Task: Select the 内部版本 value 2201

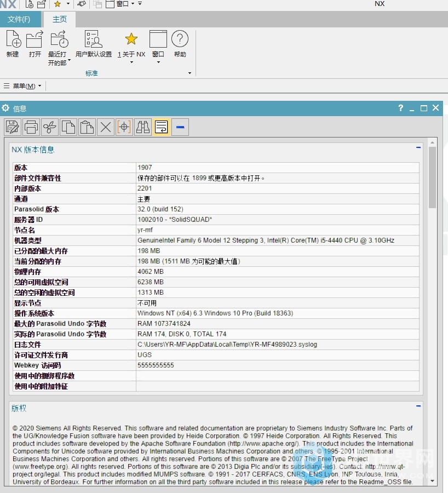Action: 145,188
